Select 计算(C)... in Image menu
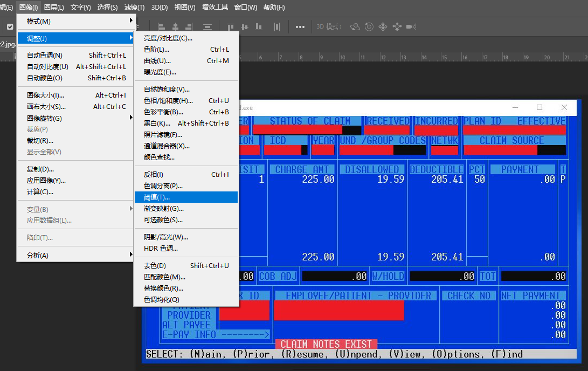The width and height of the screenshot is (588, 371). click(x=75, y=191)
